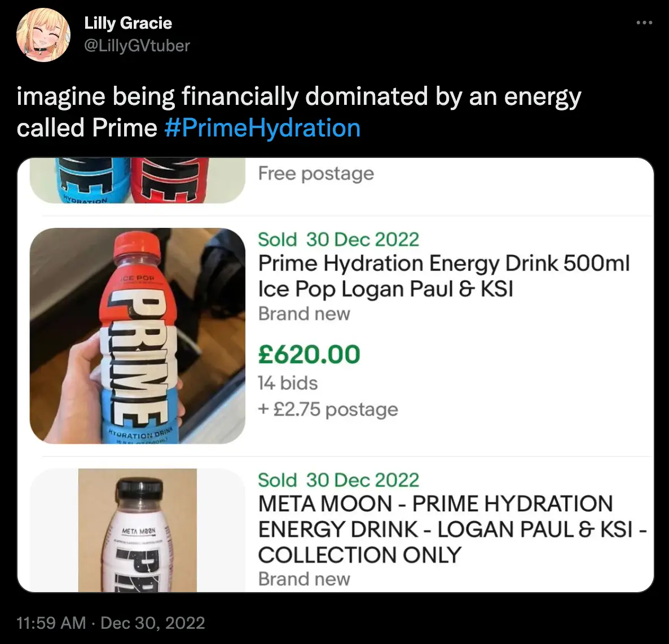This screenshot has width=669, height=644.
Task: Click the display name Lilly Gracie
Action: [x=129, y=23]
